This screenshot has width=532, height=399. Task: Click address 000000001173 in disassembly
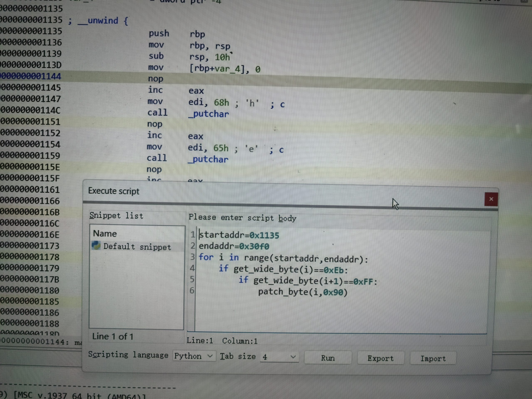(x=30, y=246)
